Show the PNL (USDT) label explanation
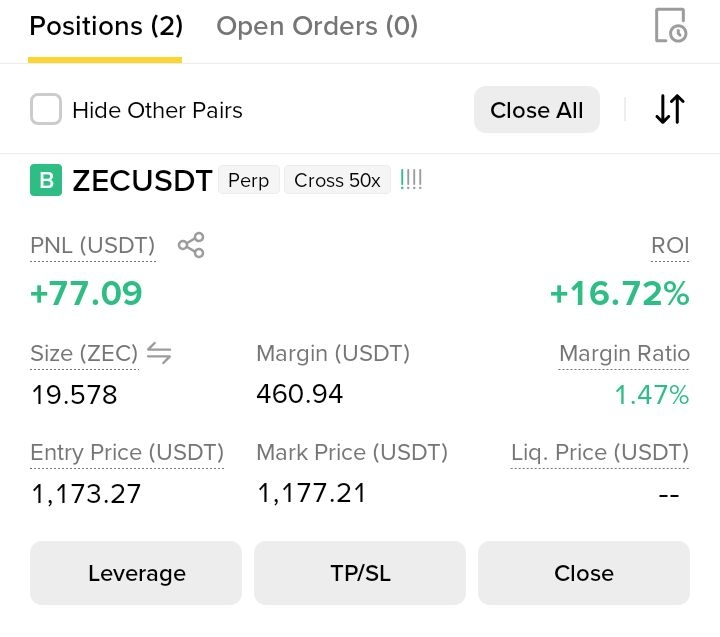Screen dimensions: 720x637 point(93,246)
